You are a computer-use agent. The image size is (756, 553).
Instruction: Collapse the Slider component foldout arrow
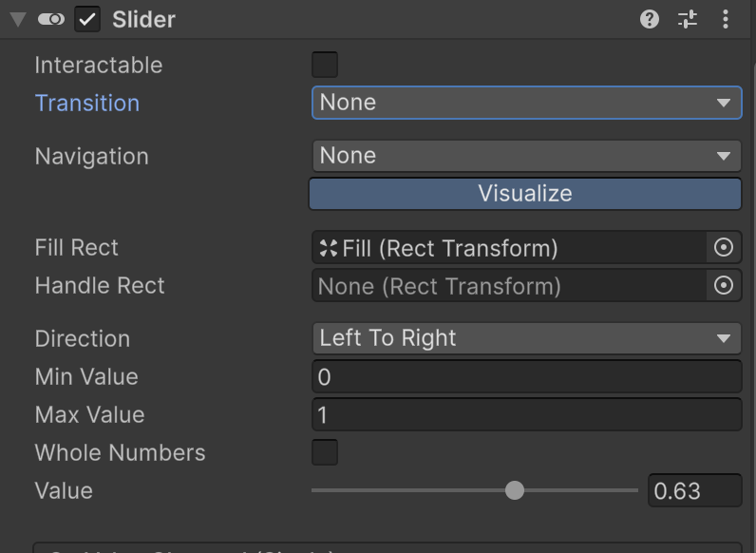tap(17, 20)
